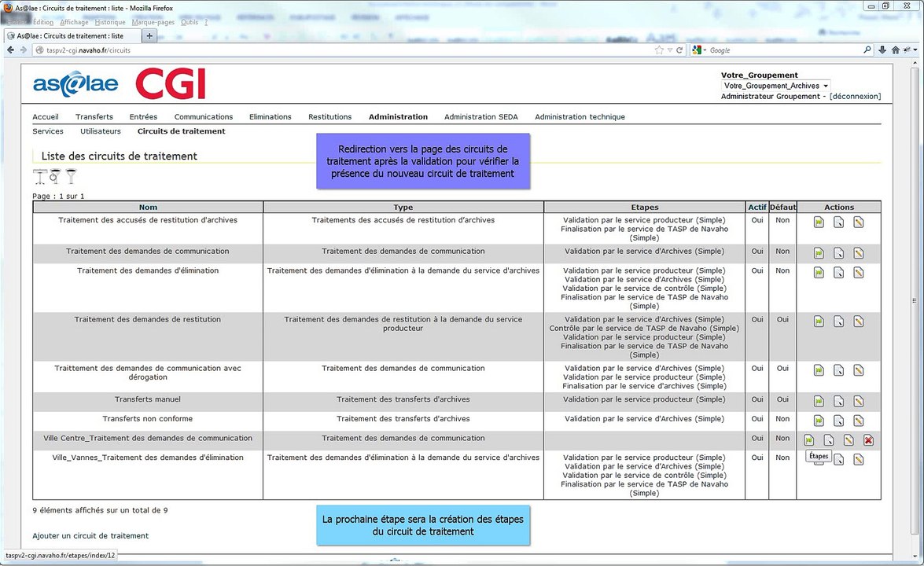View the Ville_Vannes élimination circuit
Image resolution: width=924 pixels, height=566 pixels.
pos(838,459)
